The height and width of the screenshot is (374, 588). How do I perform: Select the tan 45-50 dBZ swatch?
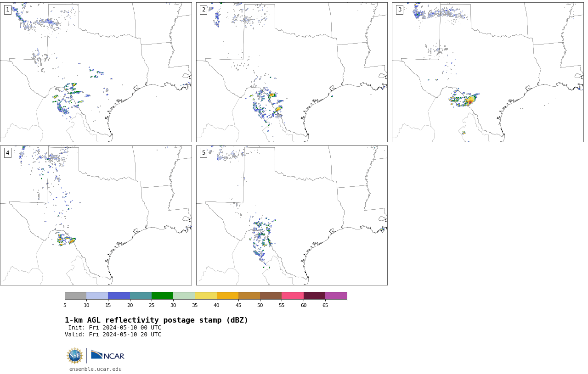tap(249, 296)
